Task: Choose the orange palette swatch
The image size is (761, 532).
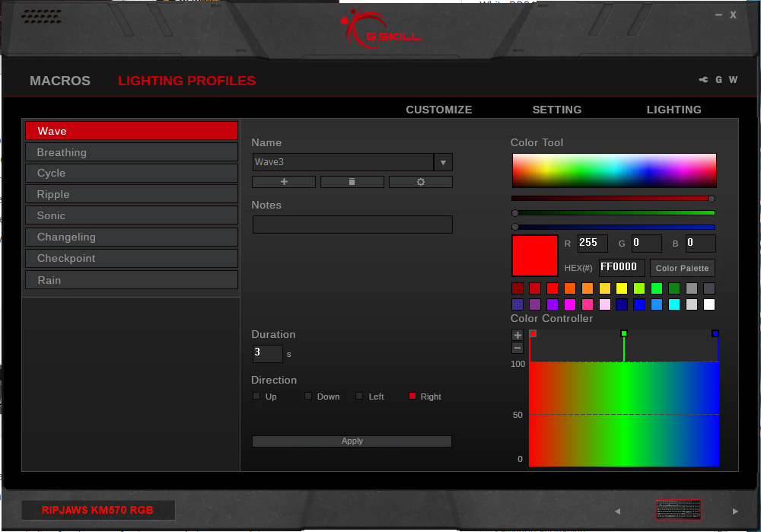Action: click(570, 288)
